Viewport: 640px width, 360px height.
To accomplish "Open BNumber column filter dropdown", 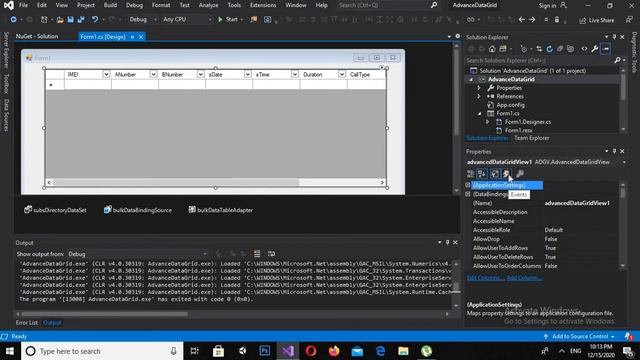I will pyautogui.click(x=200, y=74).
